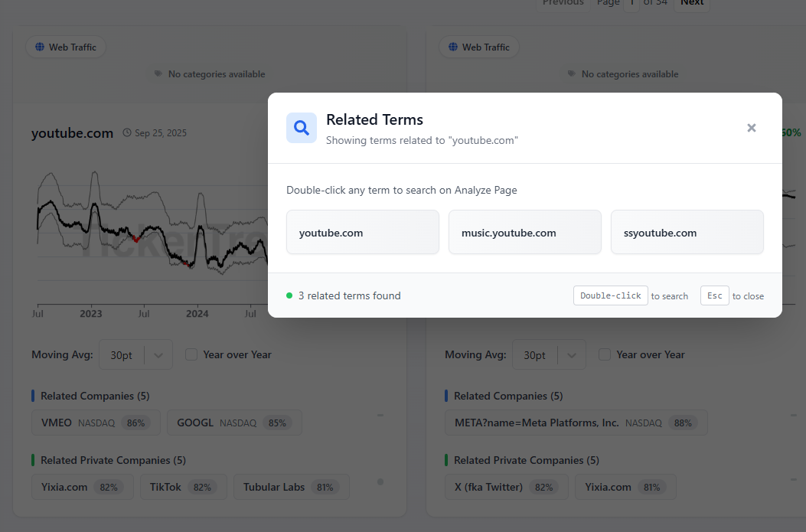Select the music.youtube.com related term
Viewport: 806px width, 532px height.
click(525, 233)
